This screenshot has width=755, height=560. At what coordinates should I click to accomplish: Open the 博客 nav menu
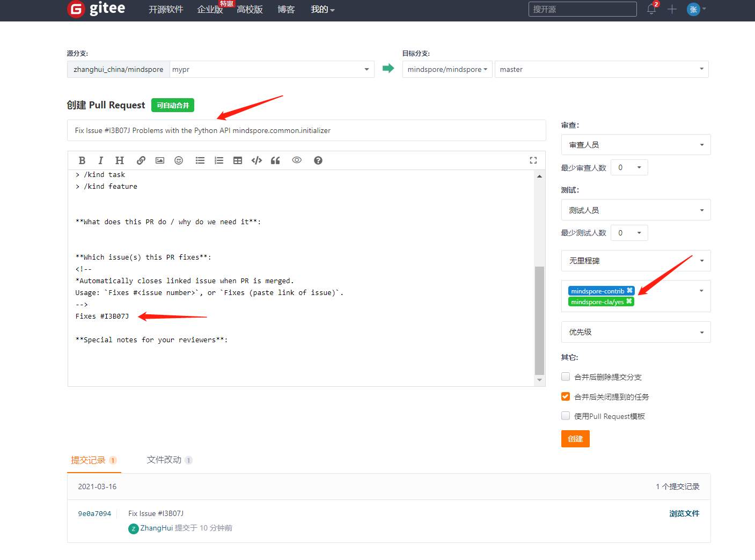[286, 9]
